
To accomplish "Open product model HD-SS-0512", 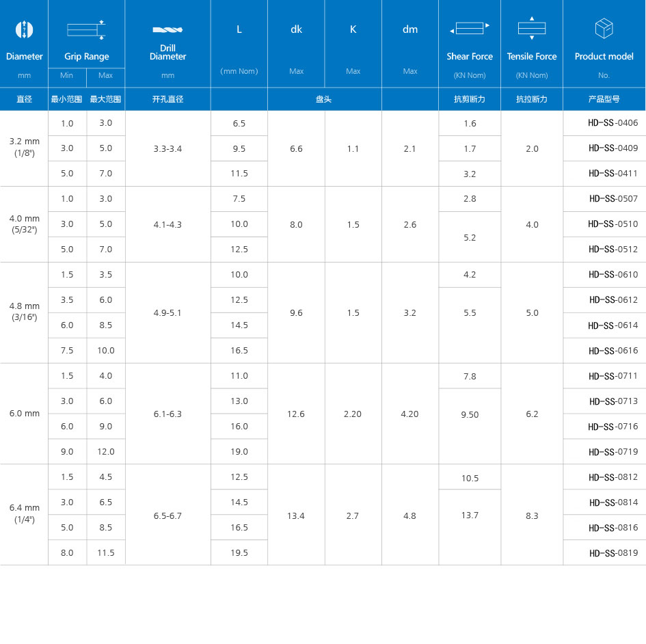I will coord(613,250).
